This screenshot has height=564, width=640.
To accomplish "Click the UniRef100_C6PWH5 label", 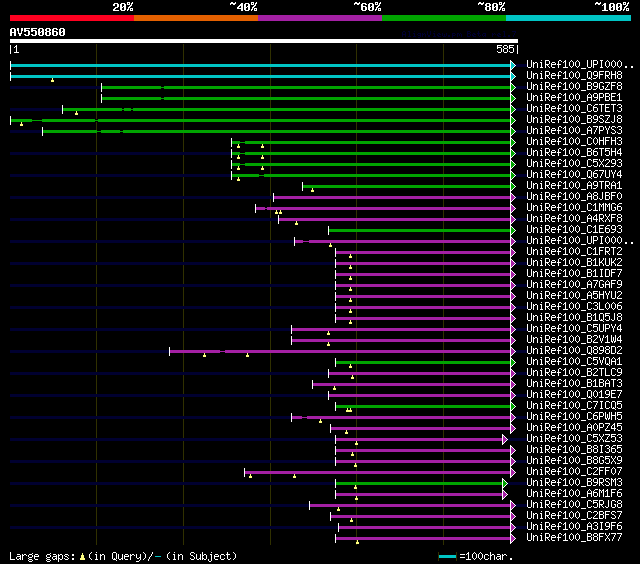I will tap(574, 417).
